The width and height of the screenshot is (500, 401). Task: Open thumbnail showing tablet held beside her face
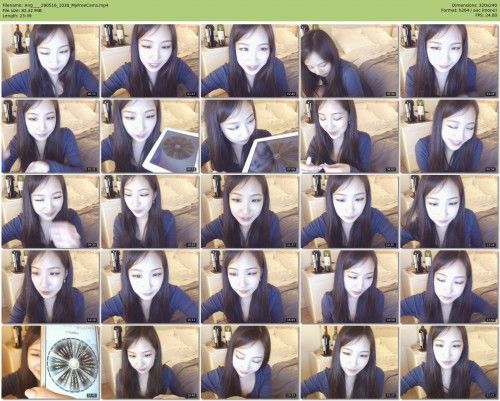pos(150,136)
